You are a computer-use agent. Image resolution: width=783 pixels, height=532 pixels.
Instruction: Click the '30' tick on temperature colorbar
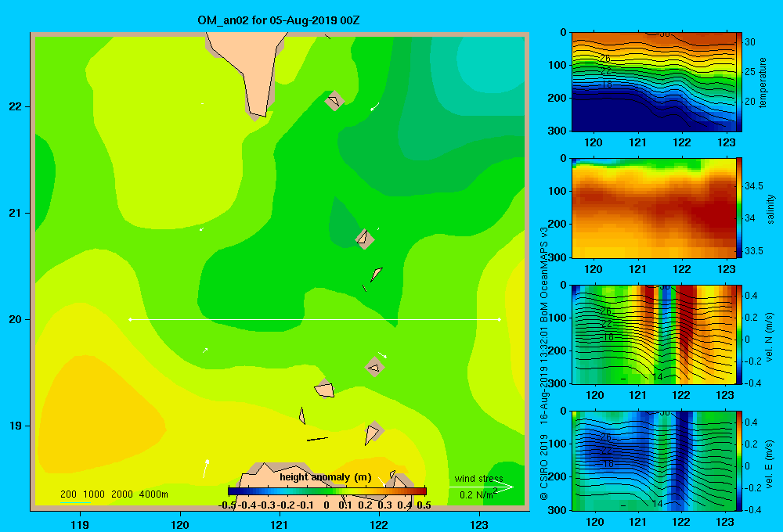pyautogui.click(x=750, y=42)
